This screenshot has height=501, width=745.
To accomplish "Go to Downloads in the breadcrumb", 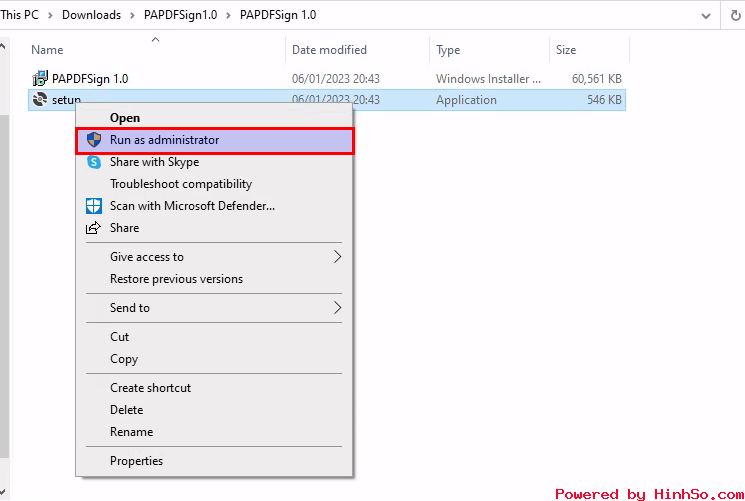I will coord(91,15).
